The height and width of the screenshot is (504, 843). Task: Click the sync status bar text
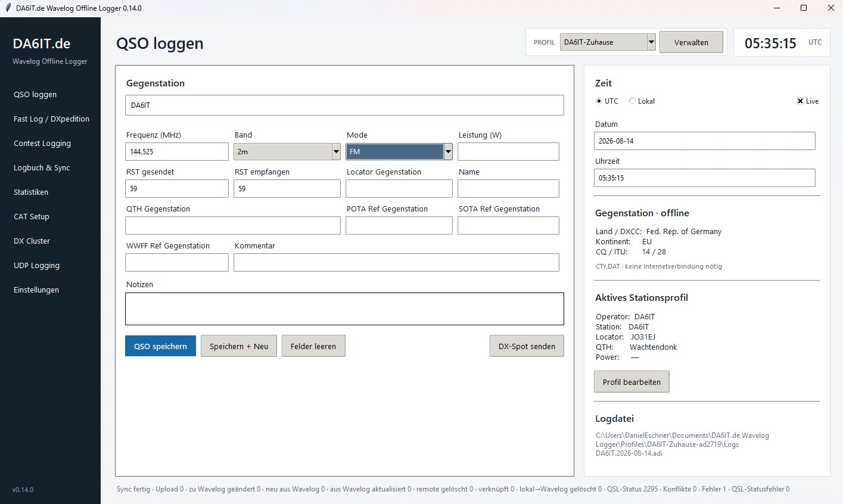click(453, 489)
